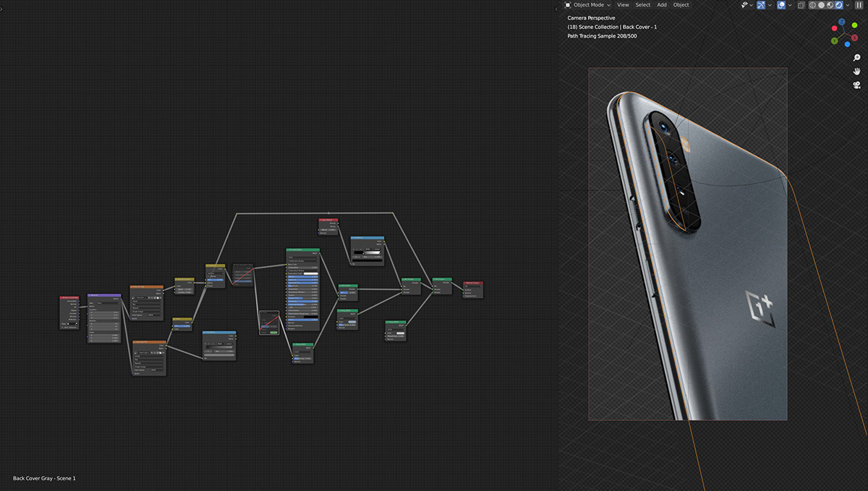Toggle X-Ray mode in viewport header
The height and width of the screenshot is (491, 868).
coord(800,5)
